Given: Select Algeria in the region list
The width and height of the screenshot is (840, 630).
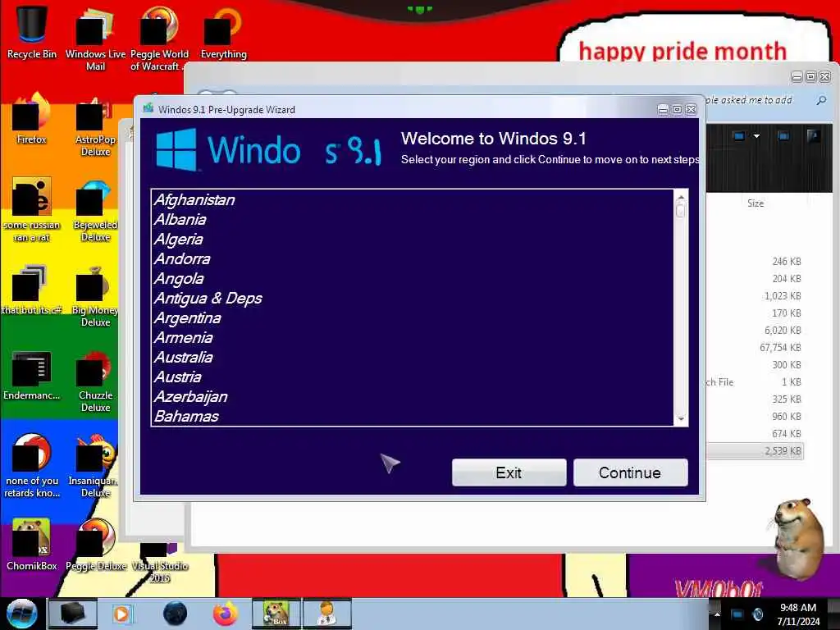Looking at the screenshot, I should click(412, 240).
